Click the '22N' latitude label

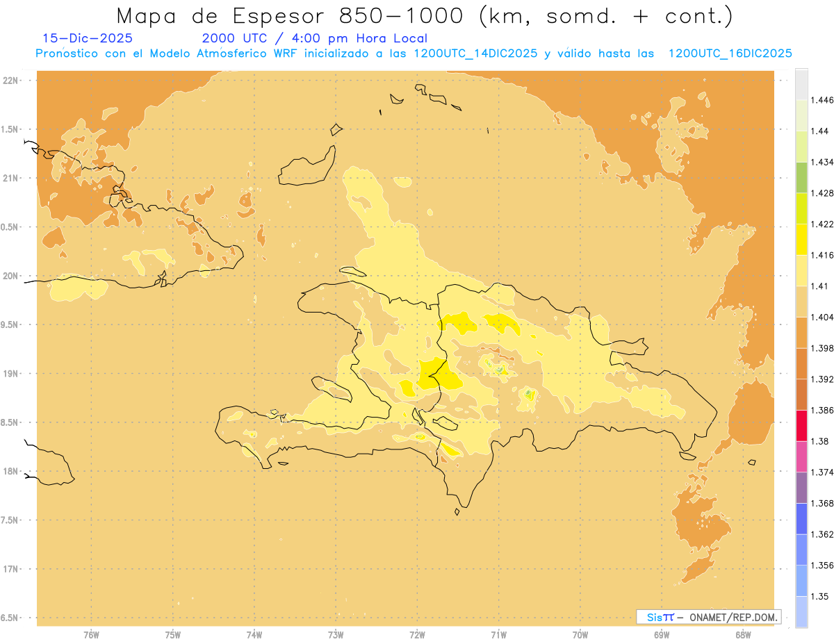coord(10,81)
